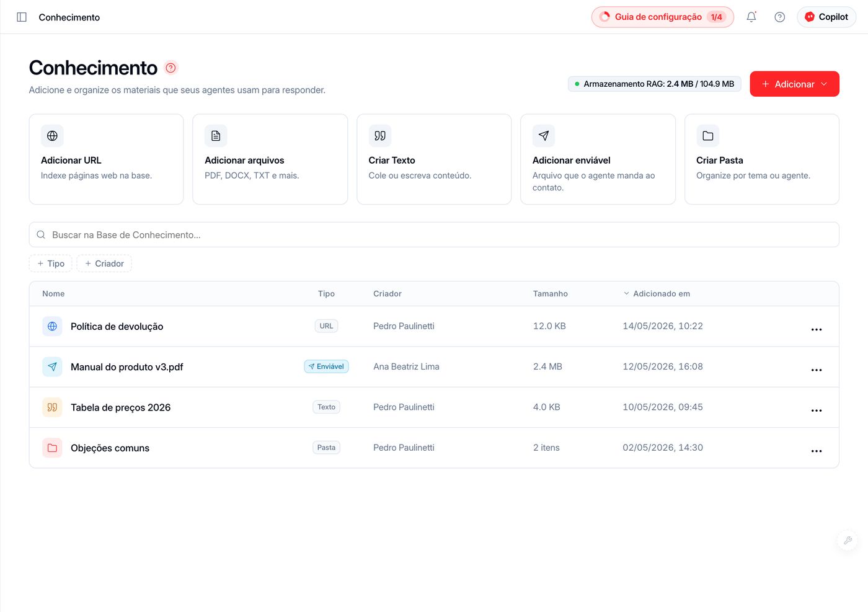Click the red help icon beside Conhecimento title
Screen dimensions: 868x612
point(171,68)
